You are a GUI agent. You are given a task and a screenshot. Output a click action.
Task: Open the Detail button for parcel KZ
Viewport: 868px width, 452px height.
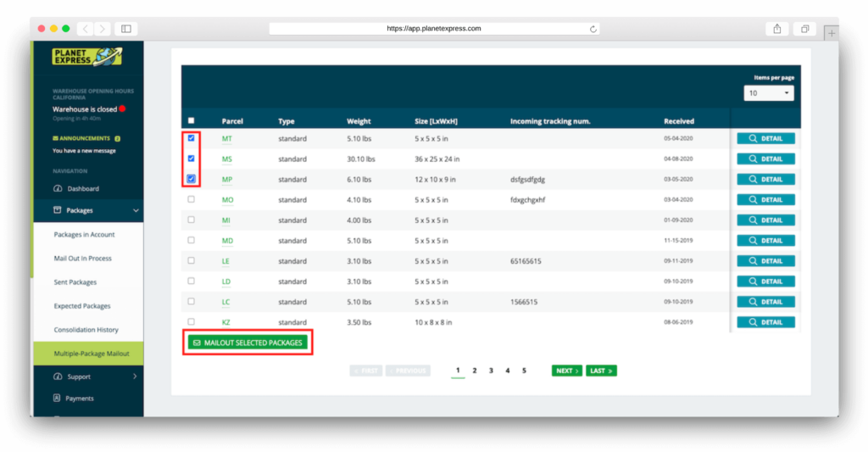pos(765,322)
